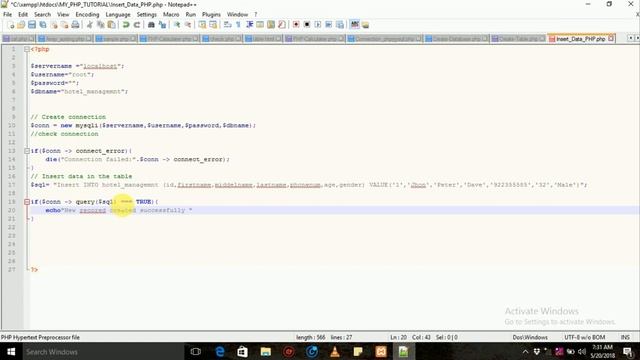Viewport: 640px width, 360px height.
Task: Switch to the Inset_Data_PHP.php tab
Action: coord(580,39)
